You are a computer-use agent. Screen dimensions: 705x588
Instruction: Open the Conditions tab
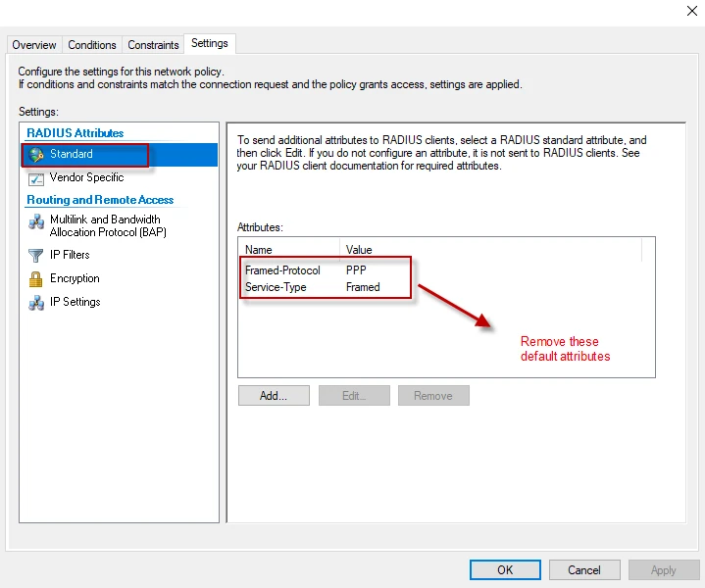click(x=92, y=45)
